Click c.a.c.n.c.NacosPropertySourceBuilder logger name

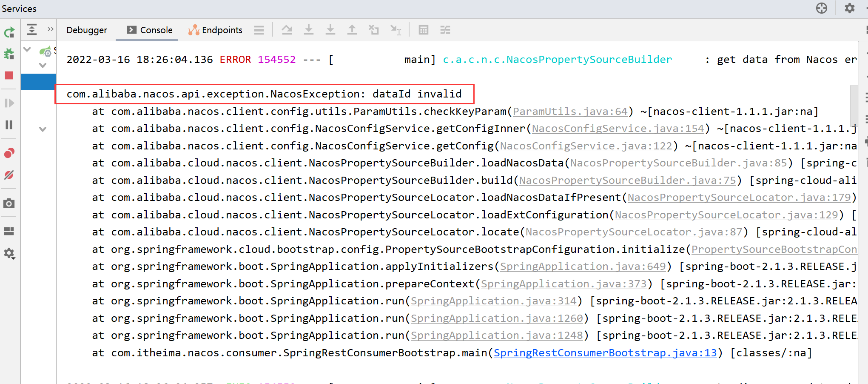coord(558,60)
